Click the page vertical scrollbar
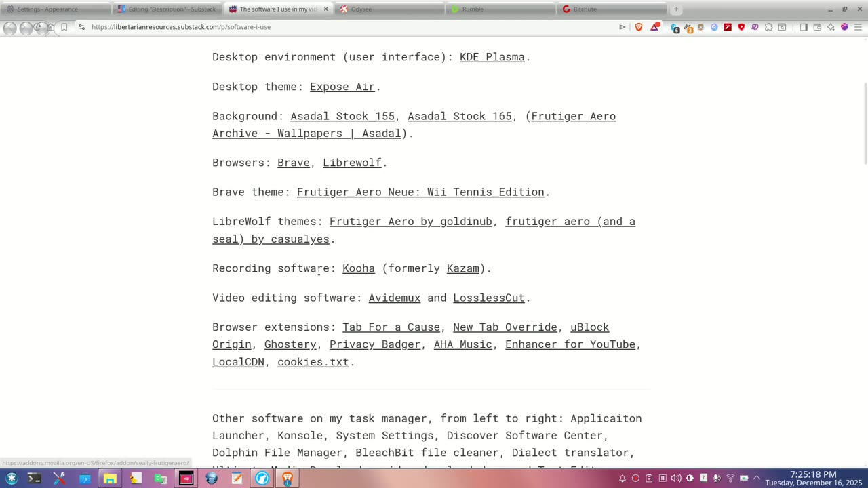The image size is (868, 488). pos(865,122)
